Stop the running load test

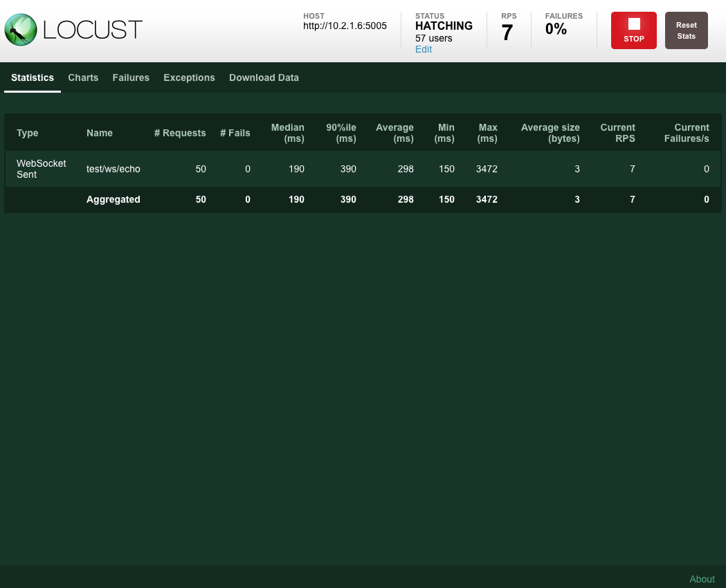[x=633, y=30]
